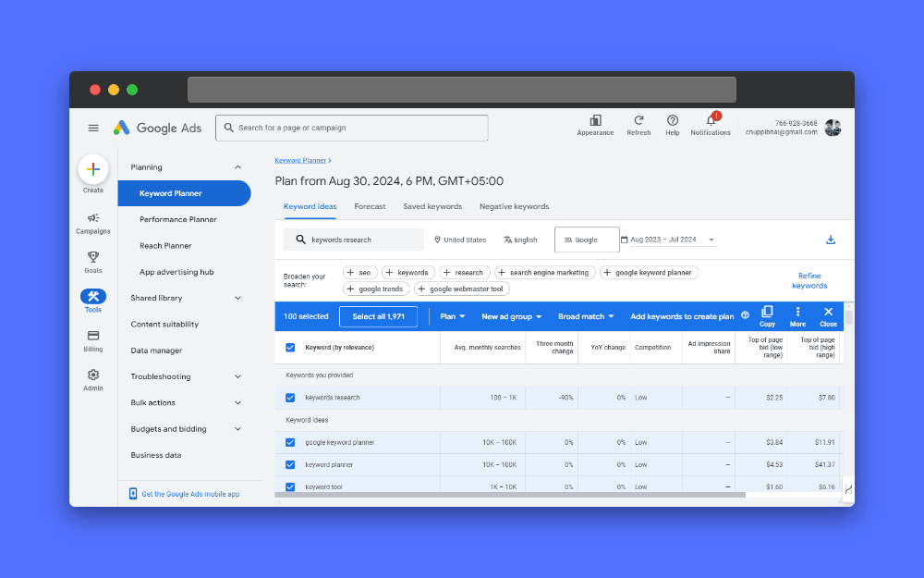Viewport: 924px width, 578px height.
Task: Click the horizontal table scrollbar
Action: coord(510,496)
